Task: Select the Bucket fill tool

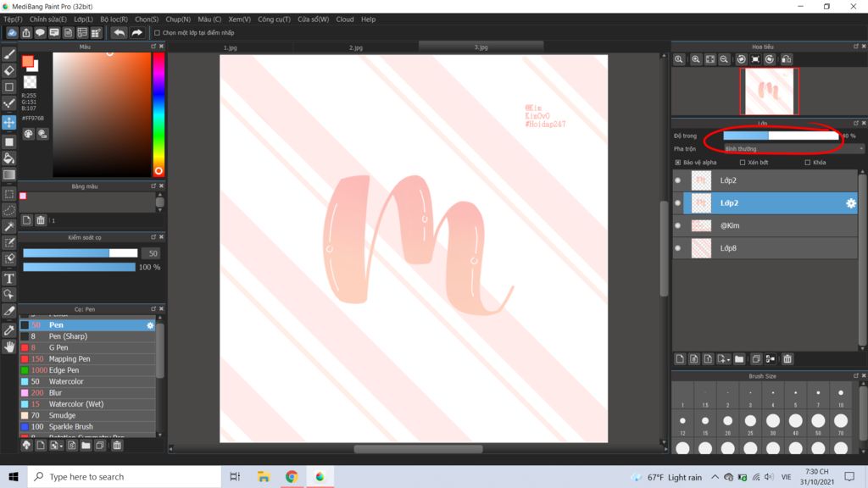Action: (8, 158)
